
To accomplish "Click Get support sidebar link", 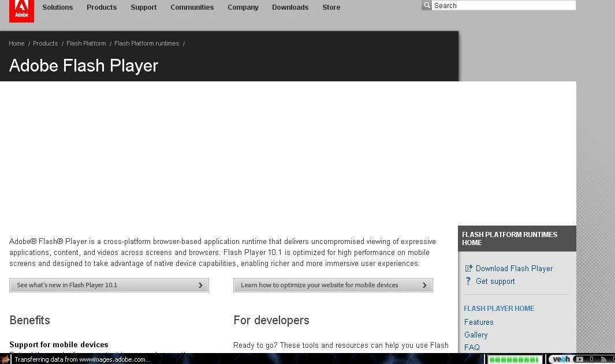I will 495,282.
